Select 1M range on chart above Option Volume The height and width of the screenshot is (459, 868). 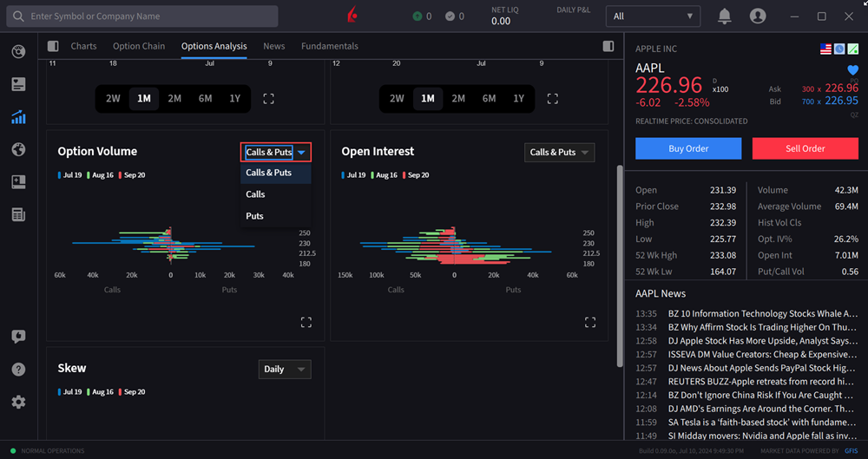[x=144, y=99]
